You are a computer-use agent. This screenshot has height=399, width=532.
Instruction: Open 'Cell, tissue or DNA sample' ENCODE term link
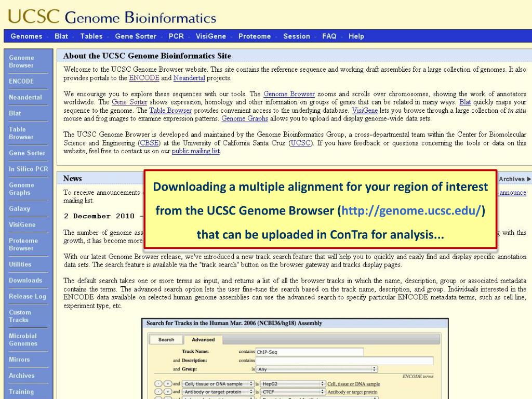[x=353, y=384]
